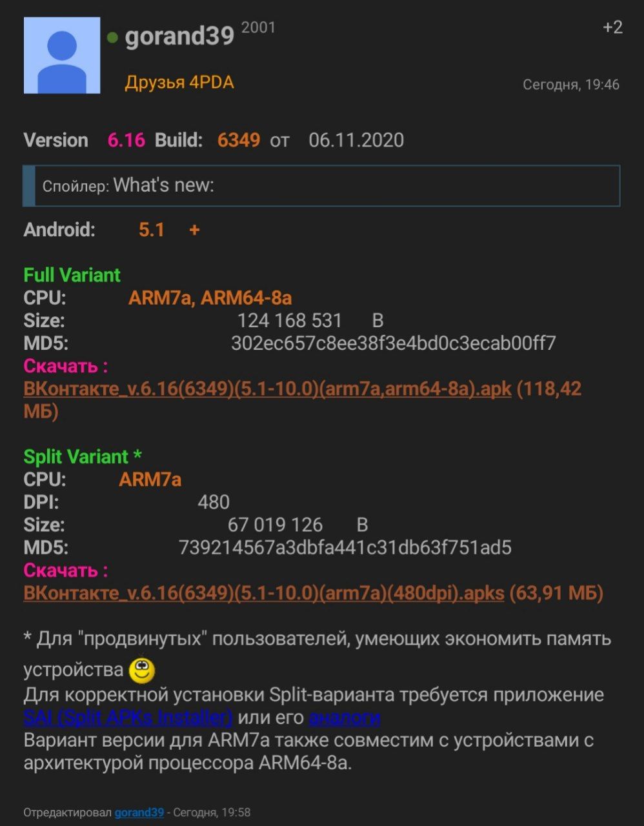The height and width of the screenshot is (826, 644).
Task: Click the DPI value 480
Action: coord(214,502)
